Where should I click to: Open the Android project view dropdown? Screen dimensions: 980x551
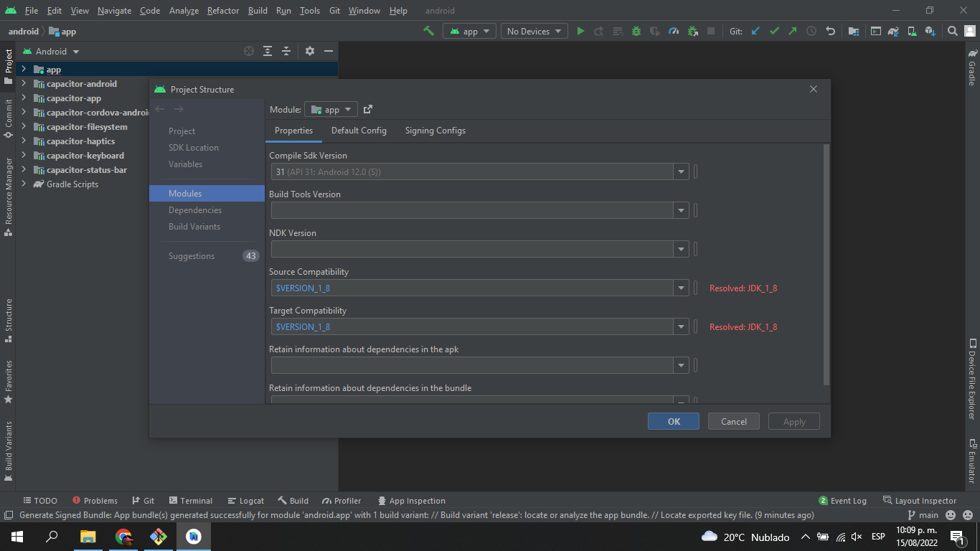(x=51, y=51)
